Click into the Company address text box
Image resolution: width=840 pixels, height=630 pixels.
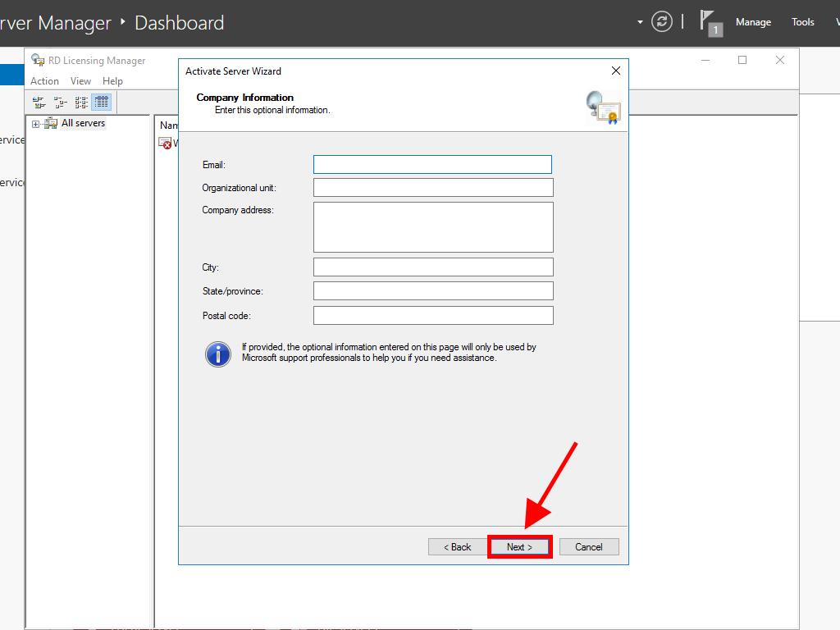432,227
